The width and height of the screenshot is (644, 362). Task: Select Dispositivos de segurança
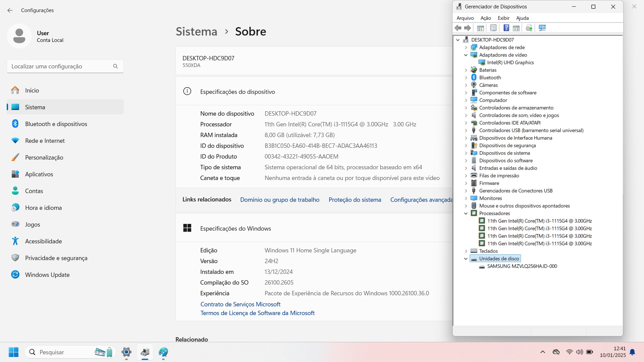click(x=507, y=145)
